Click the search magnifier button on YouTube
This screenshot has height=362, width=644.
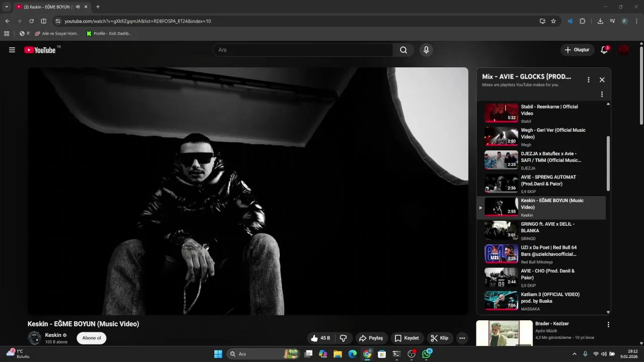click(404, 50)
